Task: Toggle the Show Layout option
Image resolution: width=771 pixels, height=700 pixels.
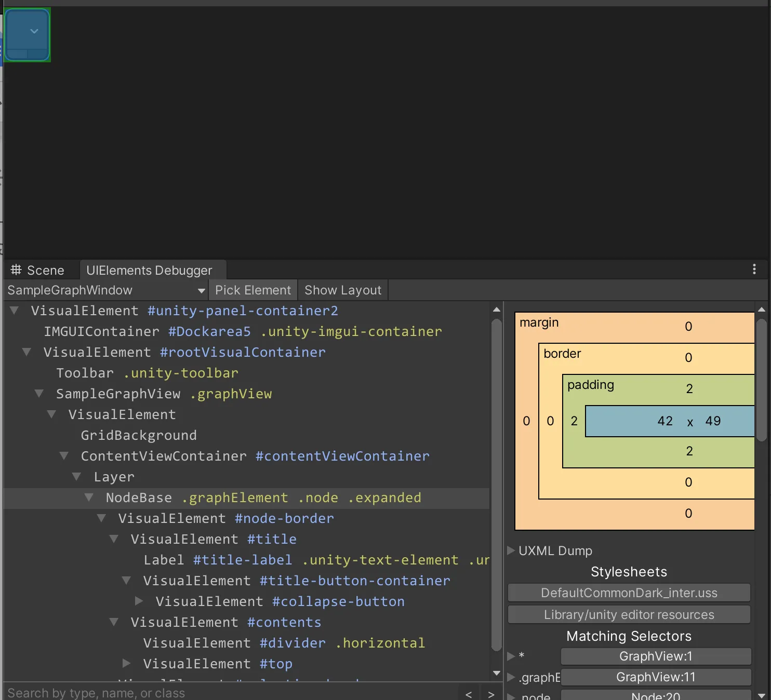Action: pyautogui.click(x=343, y=290)
